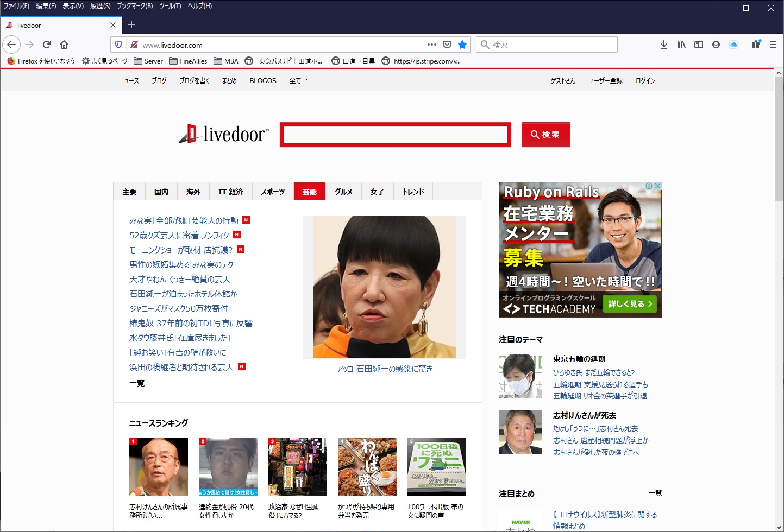Select the IT 経済 news tab
Viewport: 784px width, 532px height.
[231, 192]
